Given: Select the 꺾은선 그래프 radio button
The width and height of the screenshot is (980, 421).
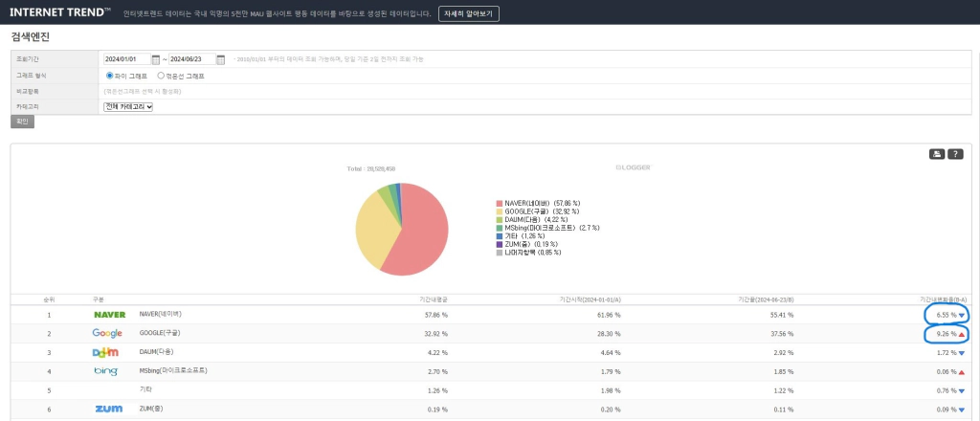Looking at the screenshot, I should [x=161, y=76].
